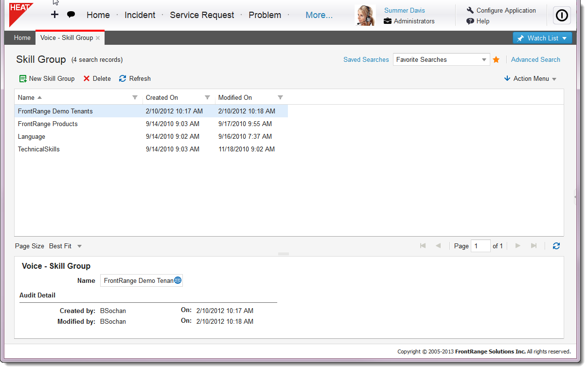Open filter on the Modified On column
The height and width of the screenshot is (370, 588).
280,98
